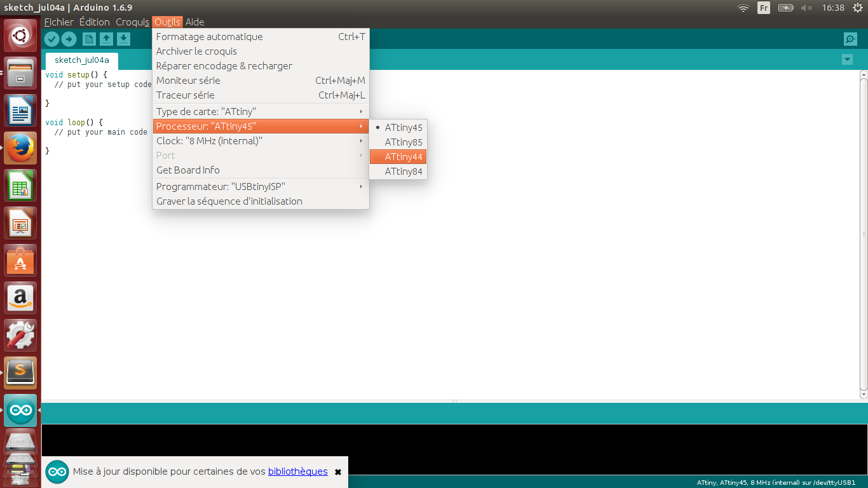Viewport: 868px width, 488px height.
Task: Select ATtiny44 processor option
Action: click(398, 157)
